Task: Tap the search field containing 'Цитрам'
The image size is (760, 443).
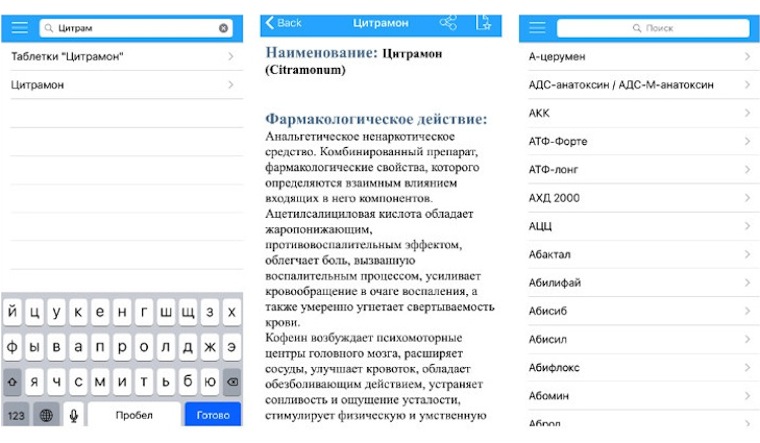Action: (x=136, y=28)
